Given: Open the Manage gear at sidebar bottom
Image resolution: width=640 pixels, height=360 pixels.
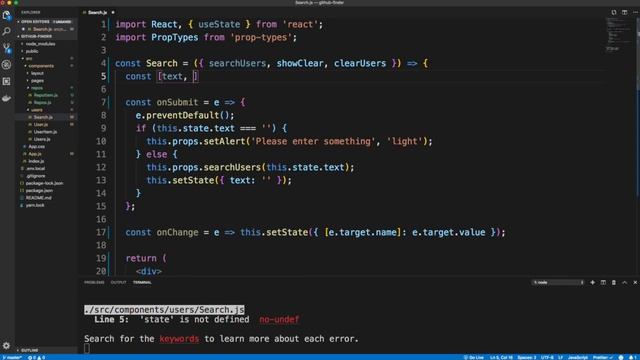Looking at the screenshot, I should (x=7, y=346).
